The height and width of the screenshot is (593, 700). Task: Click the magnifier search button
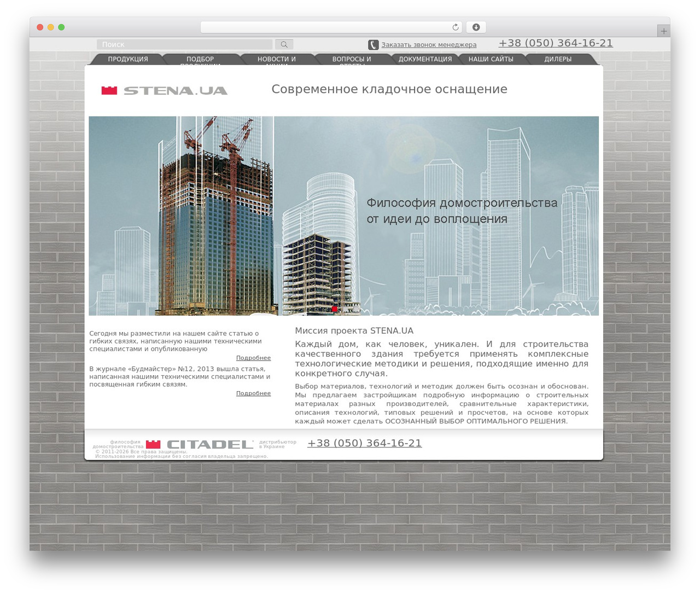coord(284,44)
